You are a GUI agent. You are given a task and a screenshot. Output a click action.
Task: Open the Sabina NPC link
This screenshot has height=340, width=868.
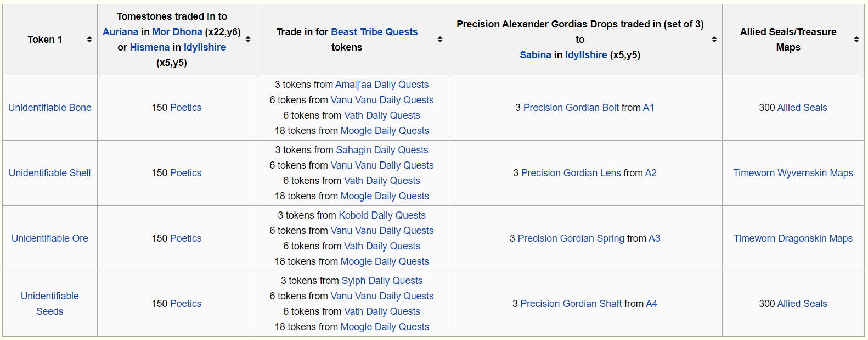[536, 55]
